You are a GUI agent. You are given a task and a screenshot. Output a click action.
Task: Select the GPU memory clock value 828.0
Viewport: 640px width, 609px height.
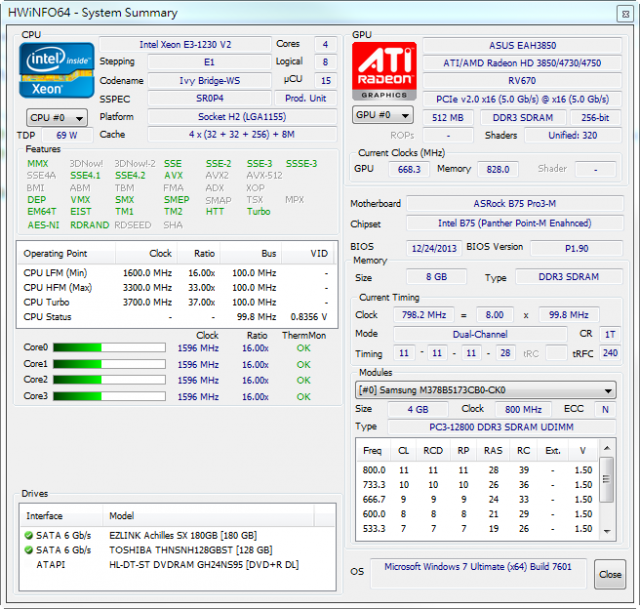click(498, 169)
